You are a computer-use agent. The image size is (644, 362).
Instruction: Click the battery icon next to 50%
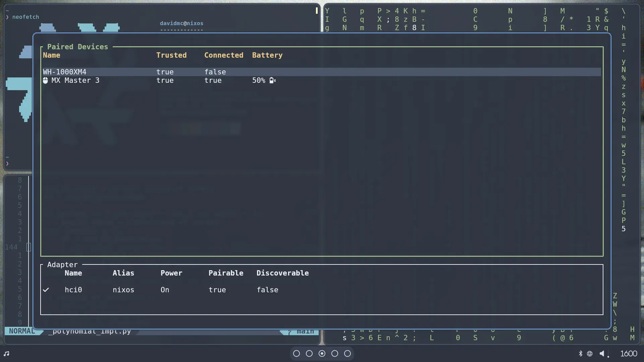tap(272, 80)
